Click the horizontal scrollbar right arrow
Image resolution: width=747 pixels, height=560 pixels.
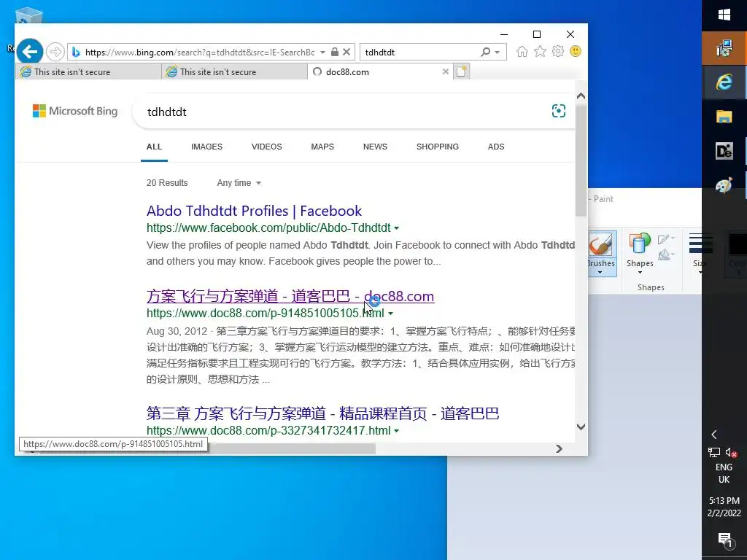pos(559,448)
